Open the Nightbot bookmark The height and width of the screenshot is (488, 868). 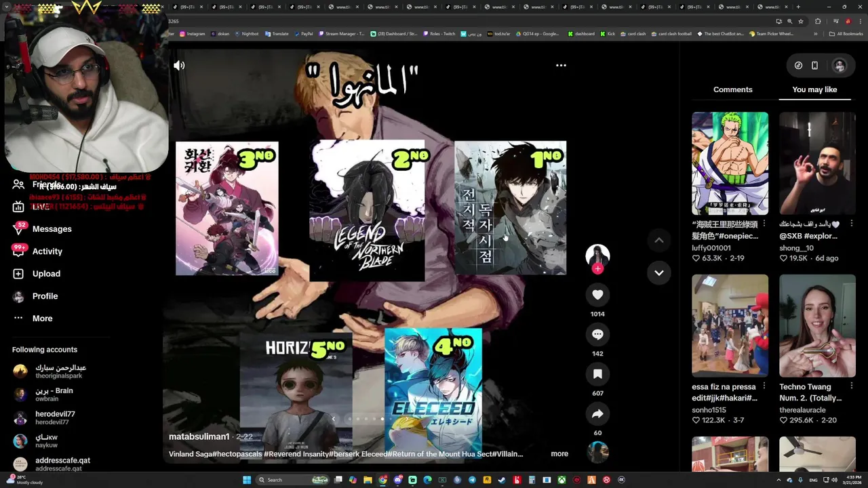[246, 34]
